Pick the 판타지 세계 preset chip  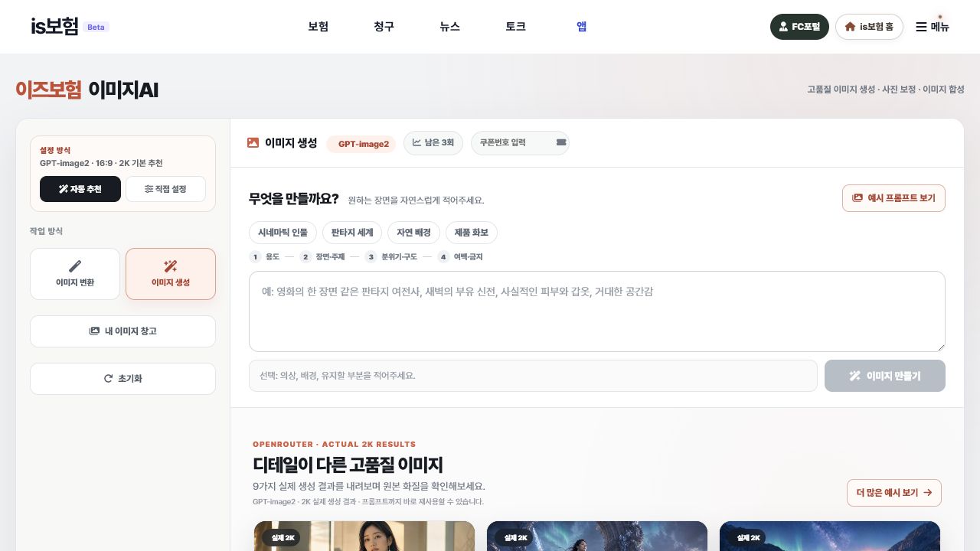point(352,232)
